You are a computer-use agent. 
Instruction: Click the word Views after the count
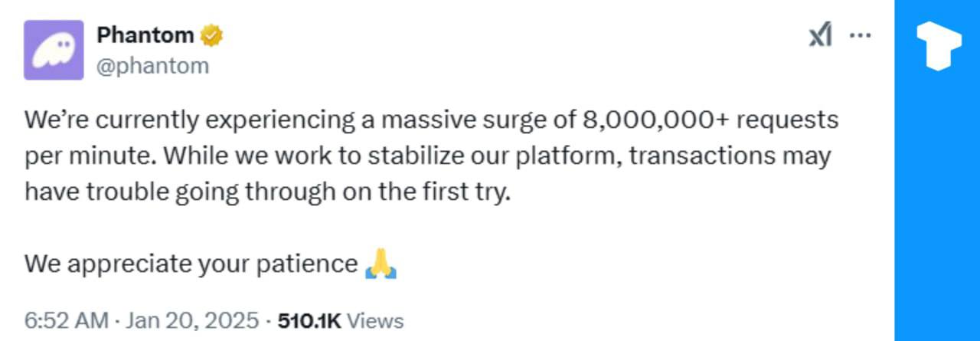pyautogui.click(x=380, y=320)
